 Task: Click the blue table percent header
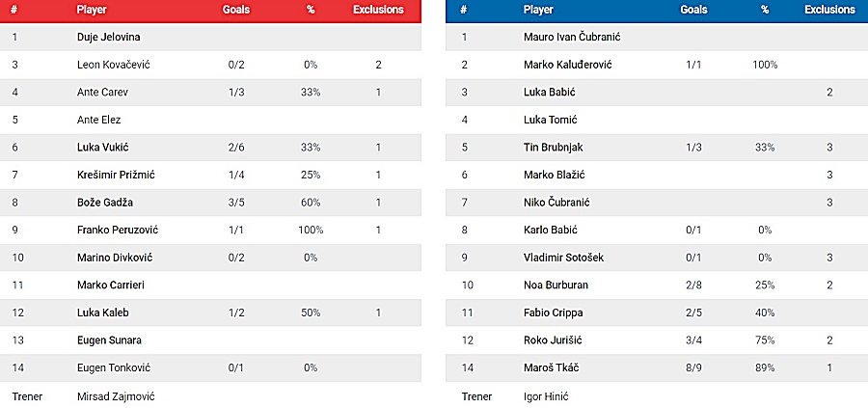(x=765, y=10)
